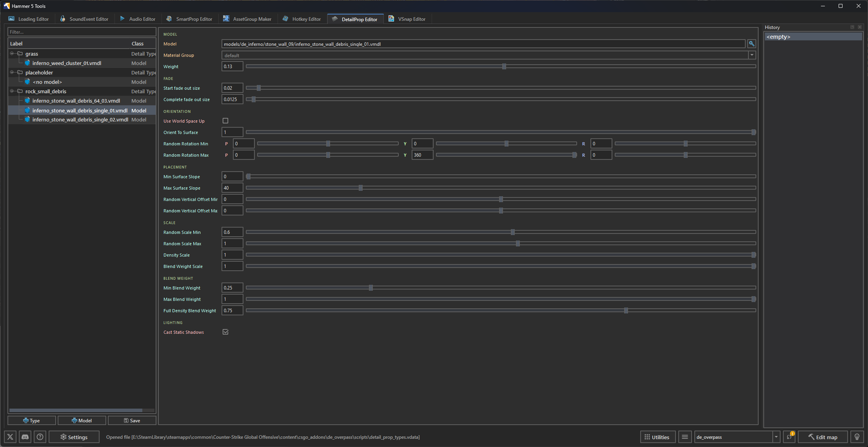Image resolution: width=868 pixels, height=447 pixels.
Task: Switch to the VSnap Editor tab
Action: point(407,19)
